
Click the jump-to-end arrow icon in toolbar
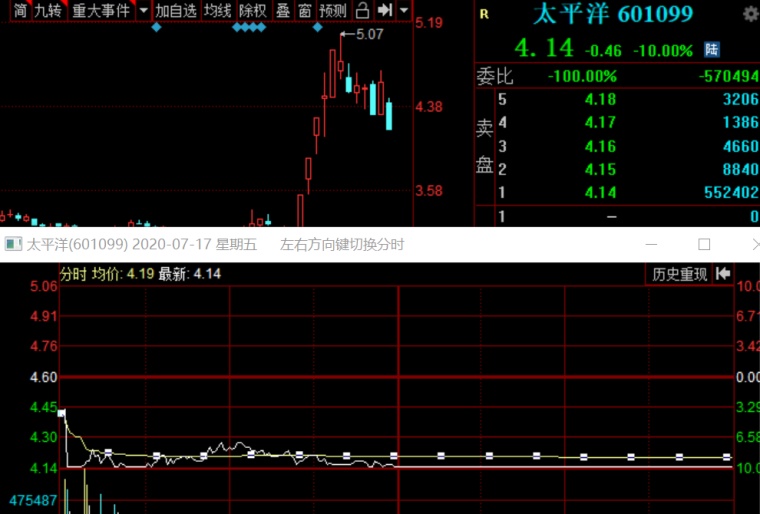(383, 10)
